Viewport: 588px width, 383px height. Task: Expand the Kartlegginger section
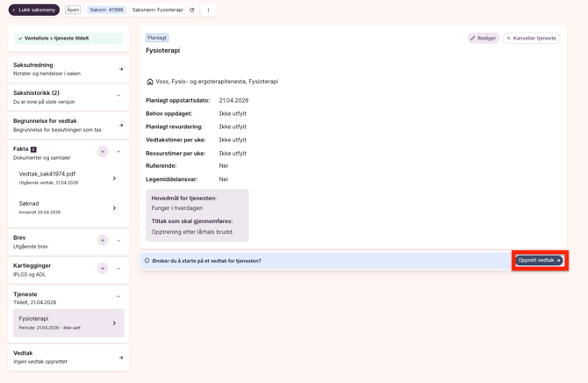tap(118, 269)
